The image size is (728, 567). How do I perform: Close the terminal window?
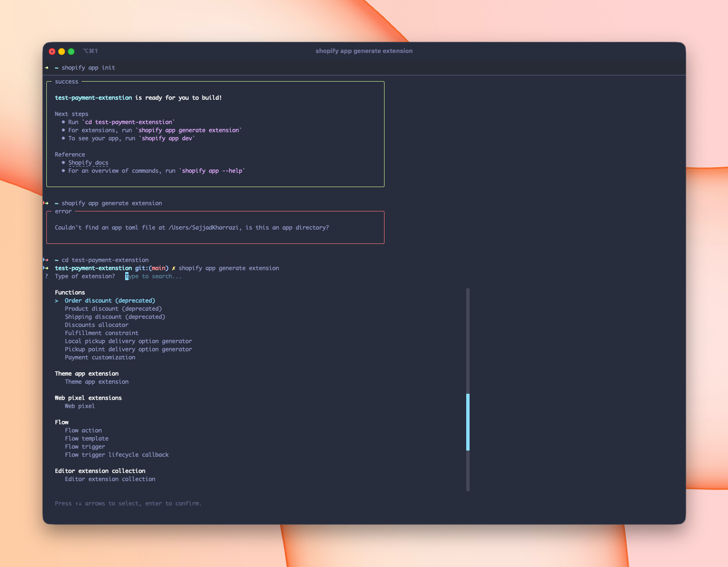click(x=52, y=52)
